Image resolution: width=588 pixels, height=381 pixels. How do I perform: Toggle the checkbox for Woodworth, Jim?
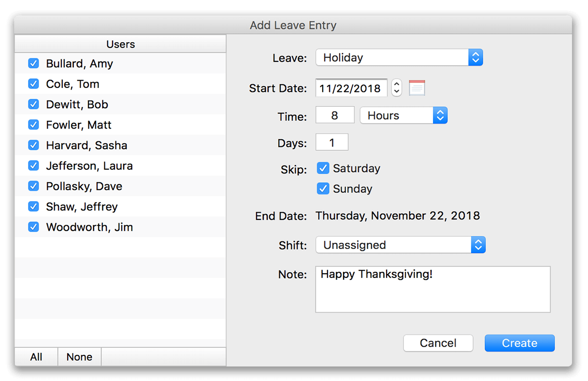[x=33, y=227]
